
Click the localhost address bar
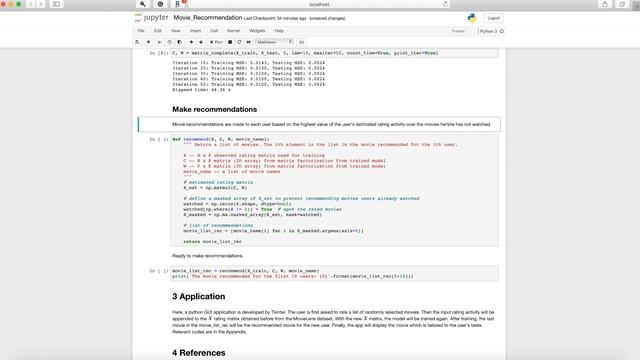319,4
